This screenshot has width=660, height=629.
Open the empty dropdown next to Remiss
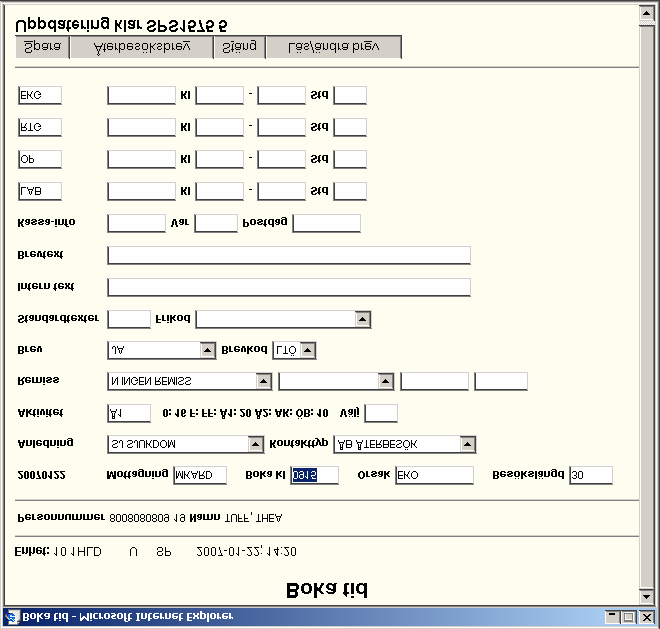point(336,381)
